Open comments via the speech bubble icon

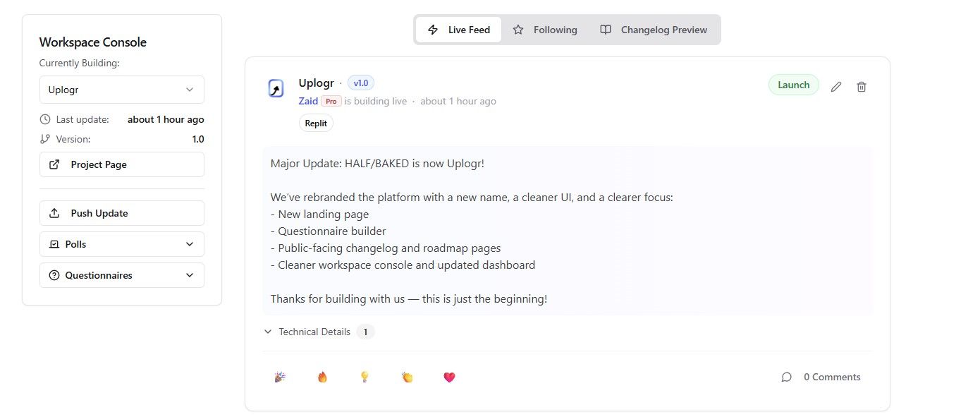click(x=787, y=377)
